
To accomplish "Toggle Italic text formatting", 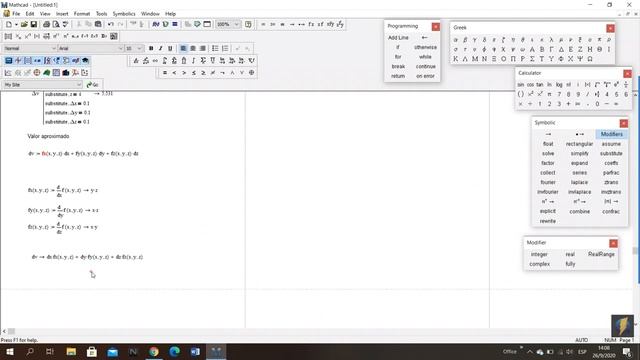I will tap(160, 48).
